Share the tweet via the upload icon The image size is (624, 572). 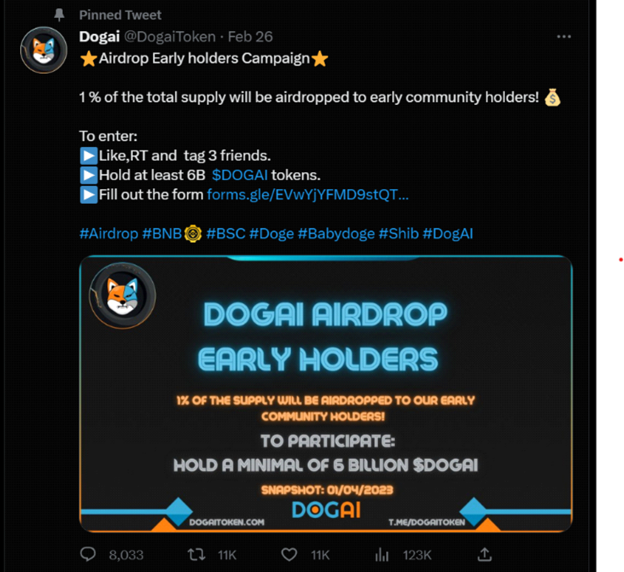(484, 554)
